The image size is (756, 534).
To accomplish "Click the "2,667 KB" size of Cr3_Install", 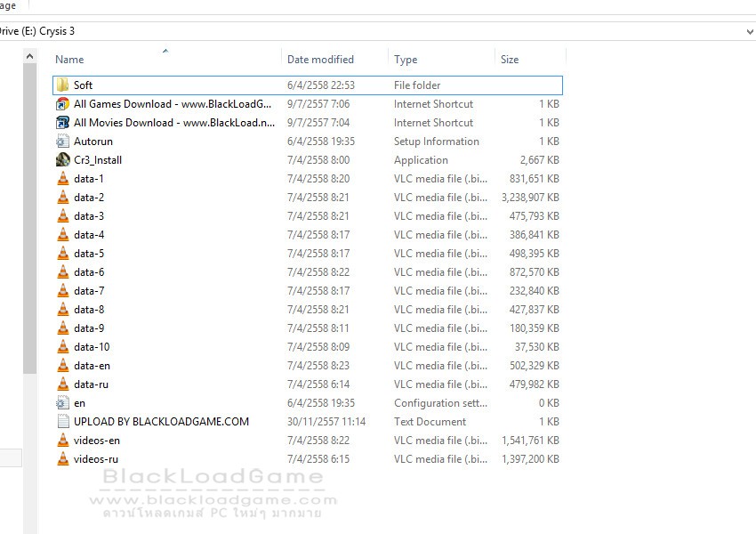I will [540, 160].
